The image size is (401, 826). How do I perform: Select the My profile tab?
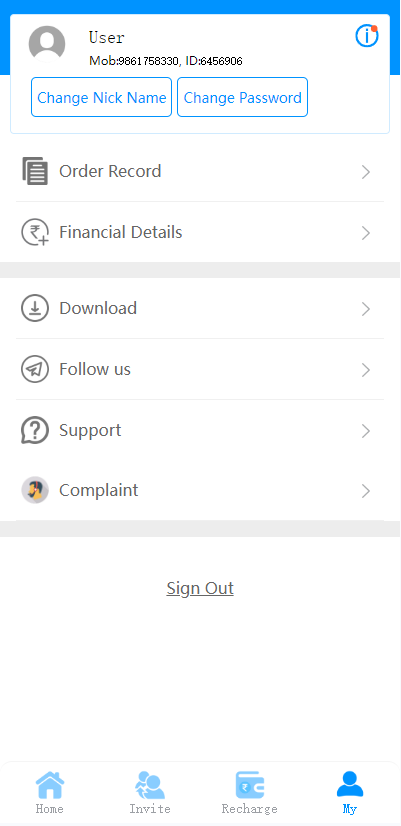pos(350,792)
